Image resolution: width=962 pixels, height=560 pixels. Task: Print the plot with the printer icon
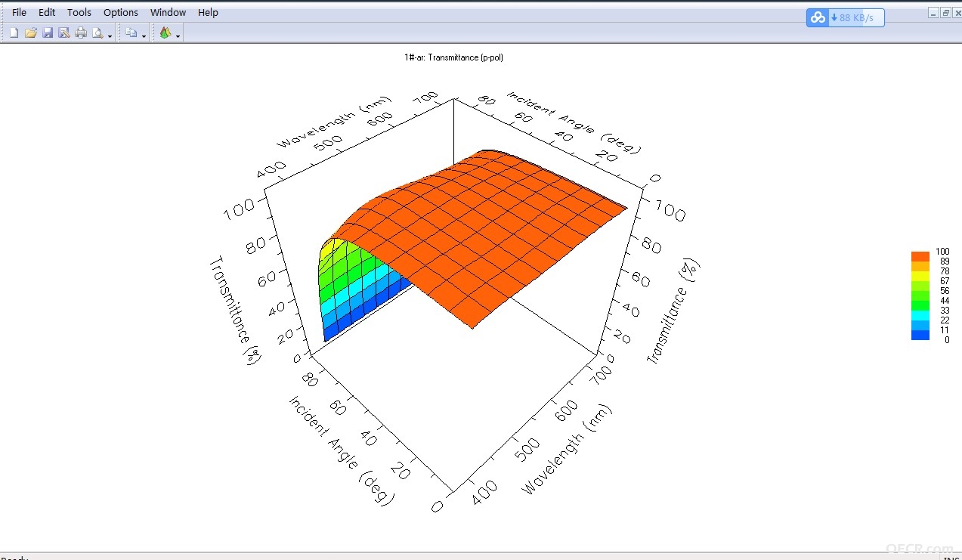pos(81,33)
